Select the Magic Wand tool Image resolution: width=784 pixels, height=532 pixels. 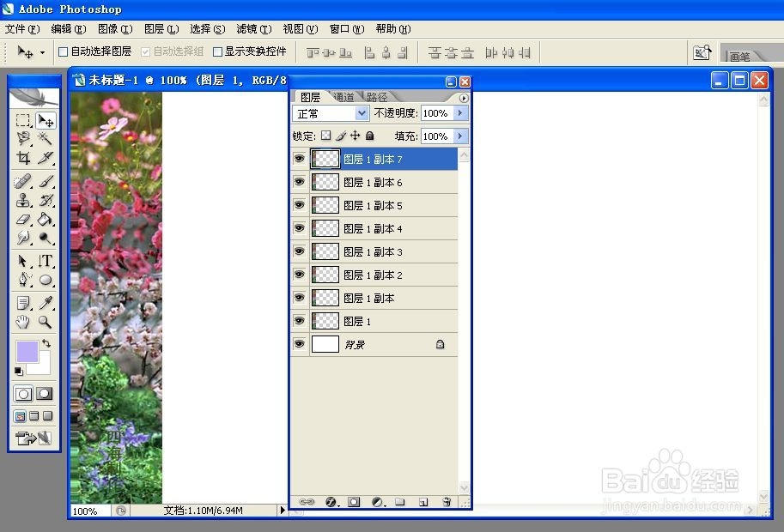point(46,138)
